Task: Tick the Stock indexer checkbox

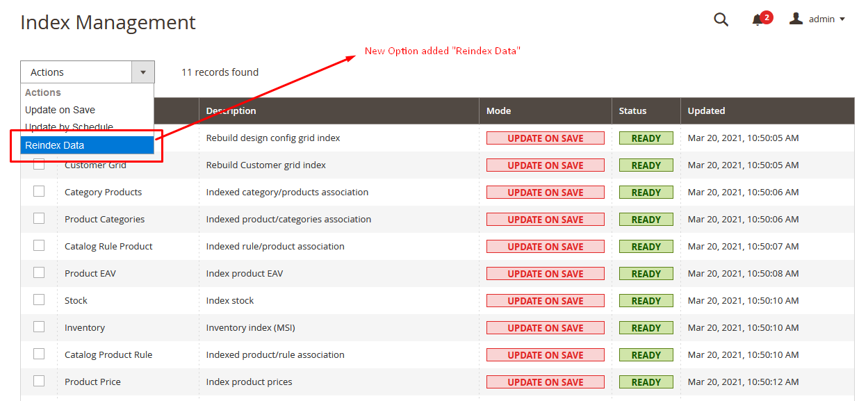Action: tap(39, 300)
